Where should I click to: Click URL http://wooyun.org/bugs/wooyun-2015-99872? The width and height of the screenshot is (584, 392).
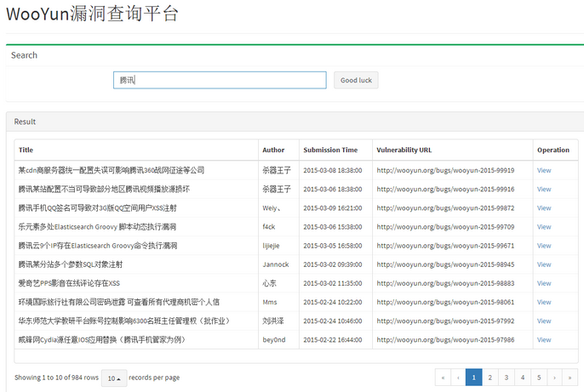445,207
